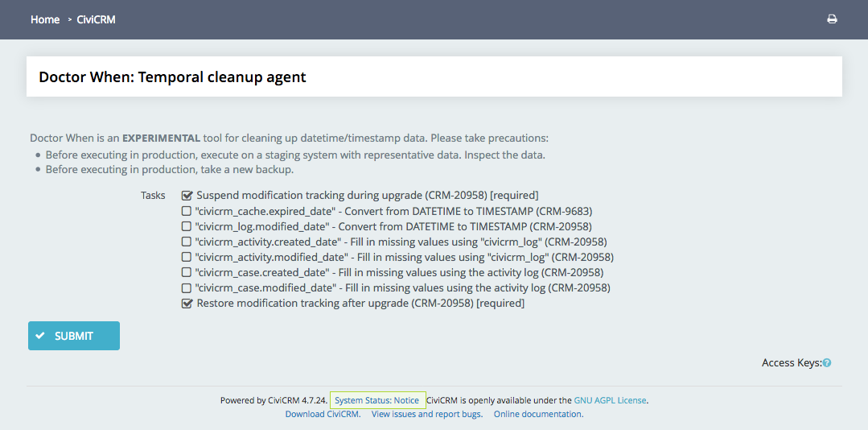Open View issues and report bugs

click(x=427, y=414)
